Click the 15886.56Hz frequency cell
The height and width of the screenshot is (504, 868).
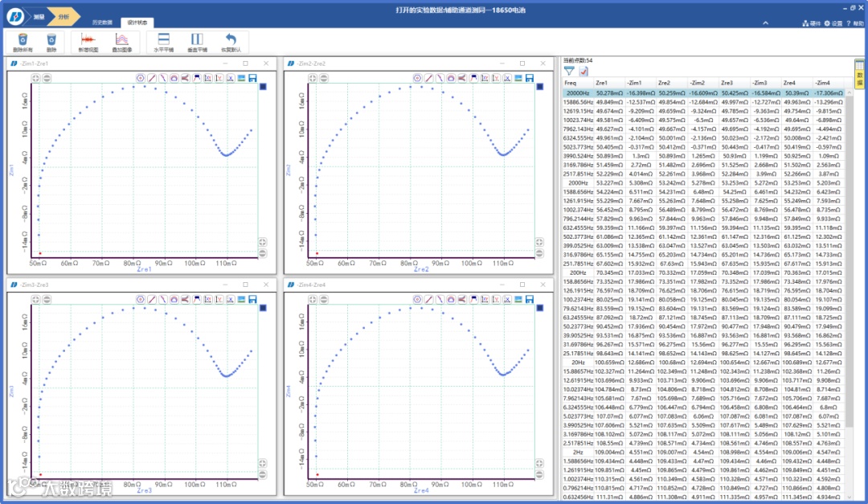click(x=578, y=102)
